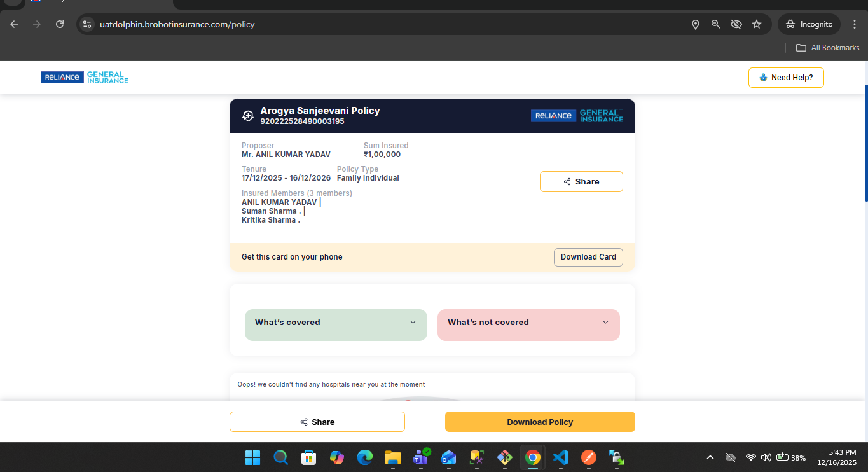Expand the What's not covered section

528,323
